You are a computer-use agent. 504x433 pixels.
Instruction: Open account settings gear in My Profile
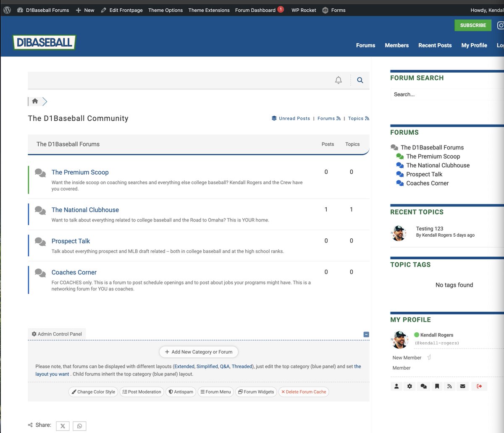(410, 386)
